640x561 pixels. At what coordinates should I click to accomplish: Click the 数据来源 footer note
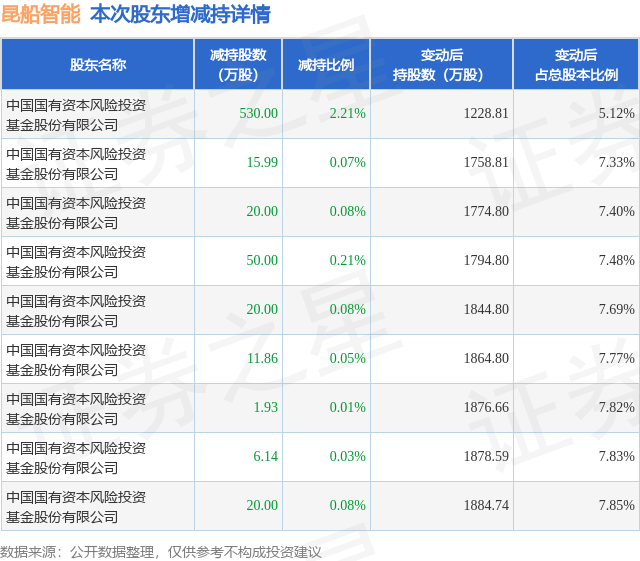(161, 552)
